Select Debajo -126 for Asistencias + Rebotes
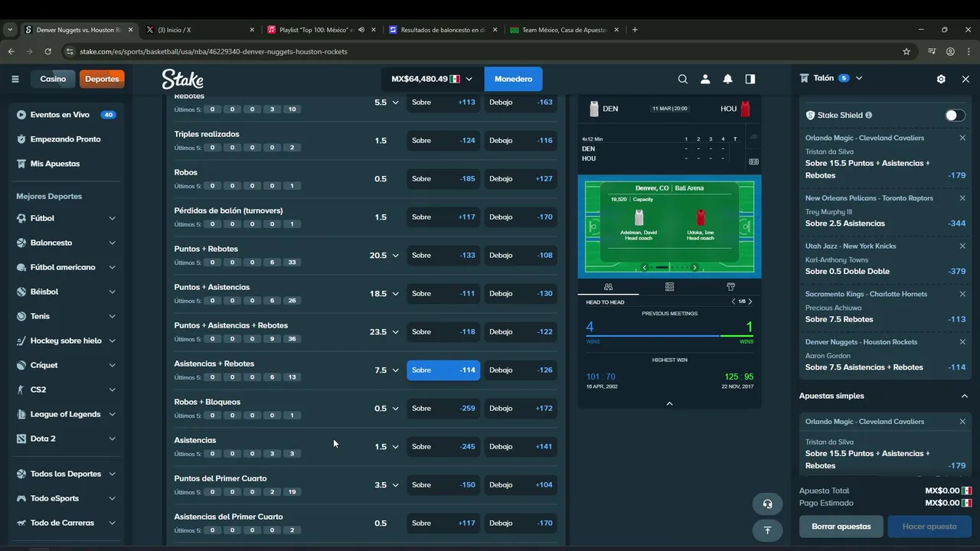 pos(521,370)
